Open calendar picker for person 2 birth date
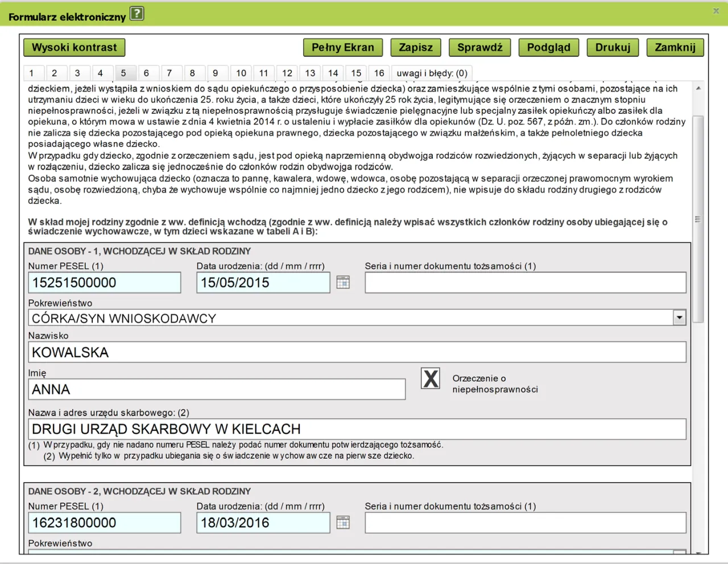Screen dimensions: 728x564 (x=343, y=522)
